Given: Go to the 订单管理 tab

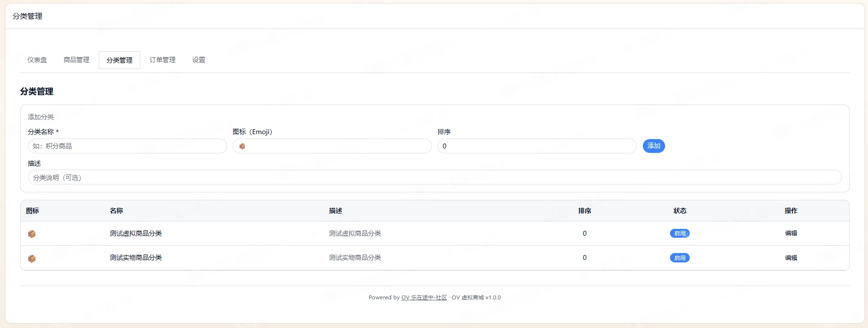Looking at the screenshot, I should click(162, 60).
